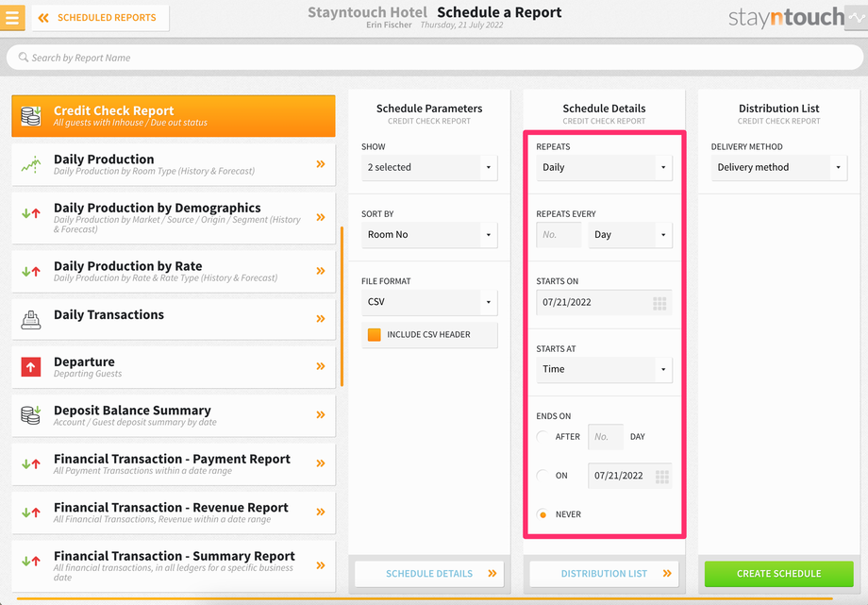868x605 pixels.
Task: Click chevron on Financial Transaction Summary Report
Action: (x=321, y=565)
